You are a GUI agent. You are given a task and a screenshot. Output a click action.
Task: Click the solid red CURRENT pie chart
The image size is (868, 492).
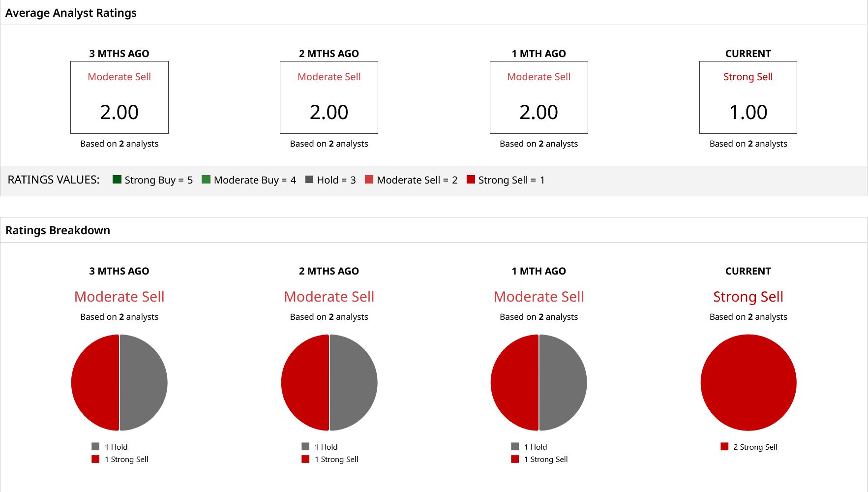pos(748,383)
